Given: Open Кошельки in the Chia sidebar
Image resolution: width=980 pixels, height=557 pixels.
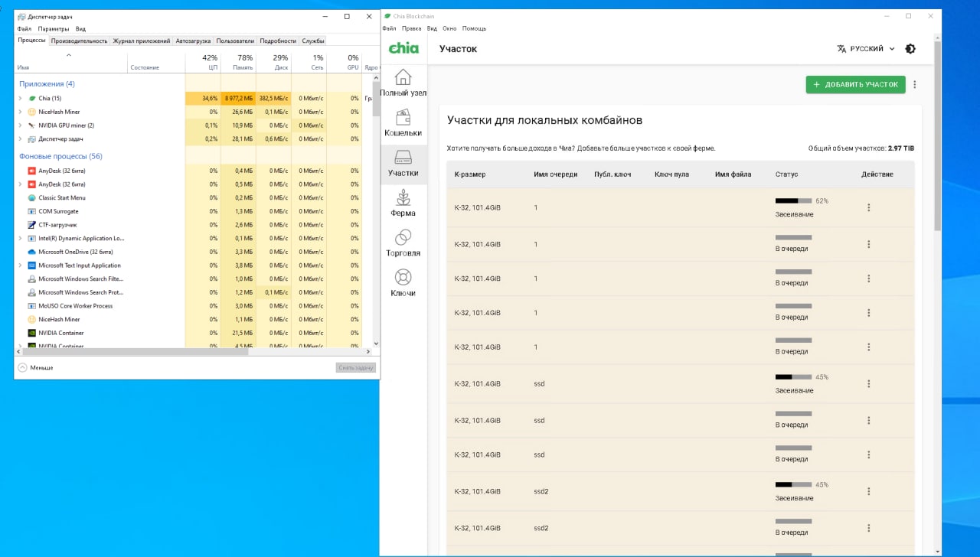Looking at the screenshot, I should point(403,122).
